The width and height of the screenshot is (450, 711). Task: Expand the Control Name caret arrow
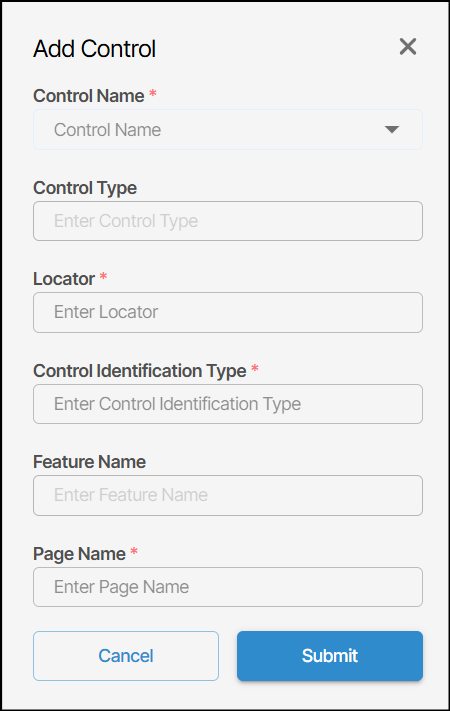coord(392,130)
